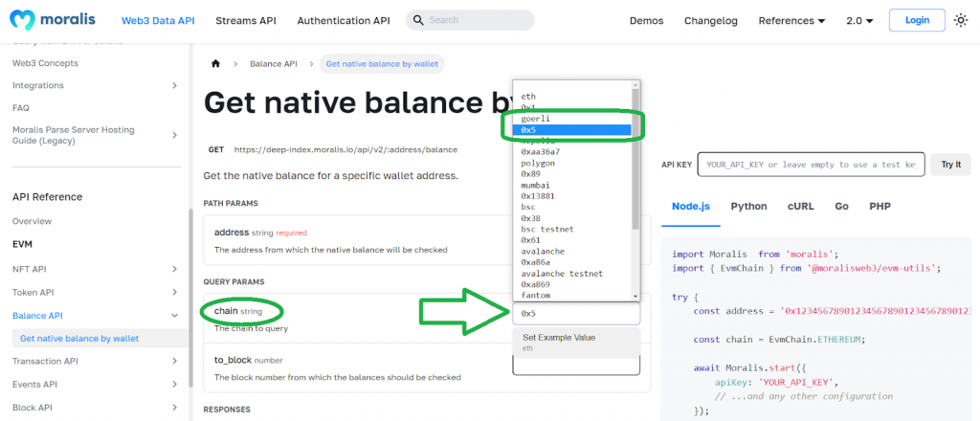Screen dimensions: 980x421
Task: Open the FAQ sidebar item
Action: point(21,108)
